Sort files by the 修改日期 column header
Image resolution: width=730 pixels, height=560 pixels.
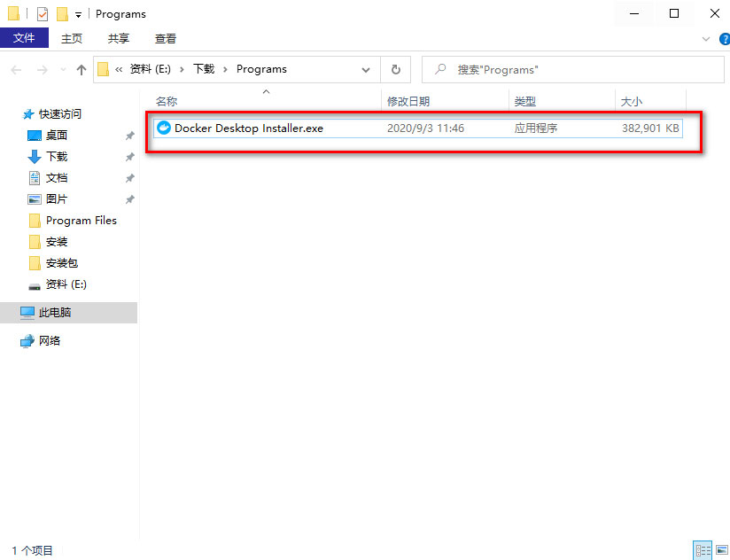(x=408, y=102)
